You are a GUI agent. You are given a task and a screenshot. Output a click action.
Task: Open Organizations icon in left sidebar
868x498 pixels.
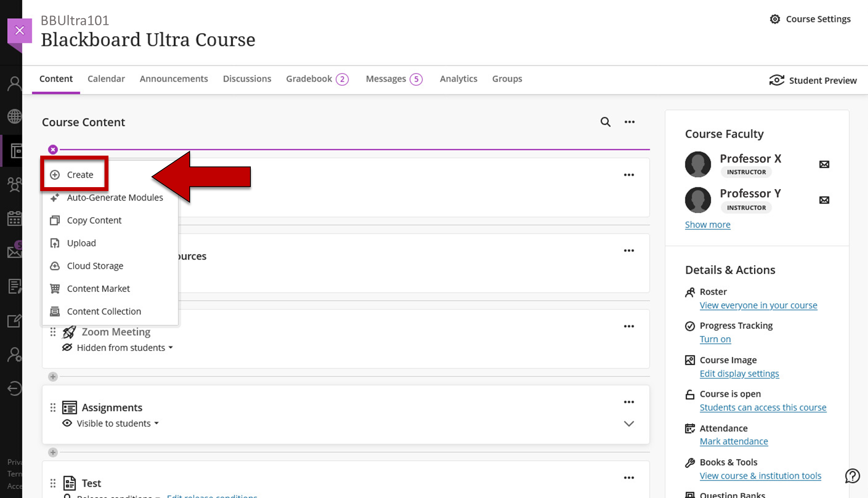15,184
